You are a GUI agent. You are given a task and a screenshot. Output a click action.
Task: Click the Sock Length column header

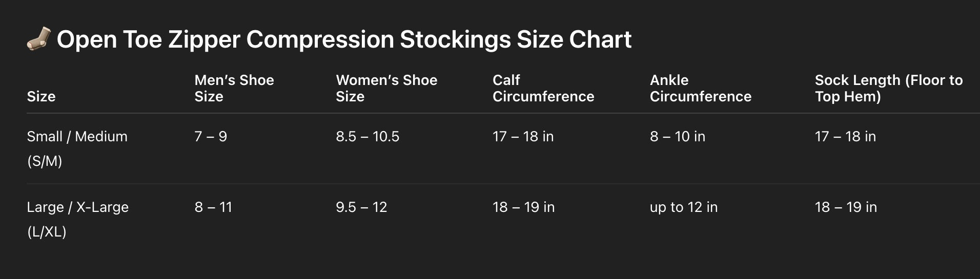888,88
